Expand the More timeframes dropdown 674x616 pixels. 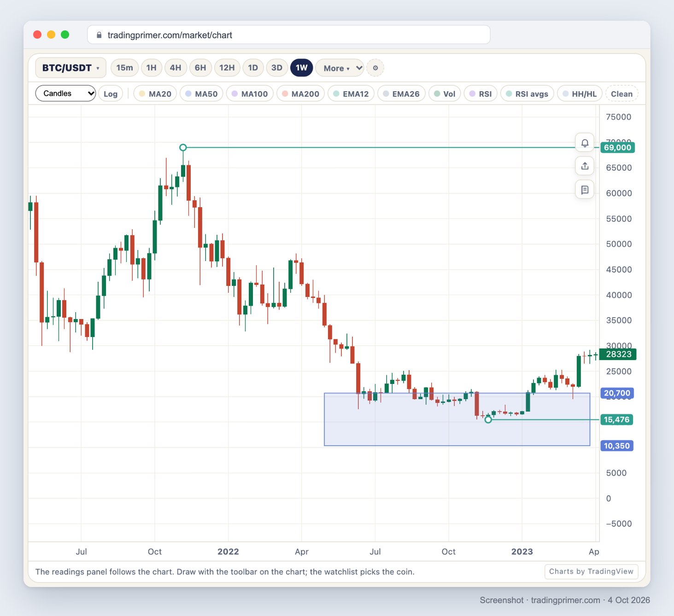pyautogui.click(x=340, y=68)
